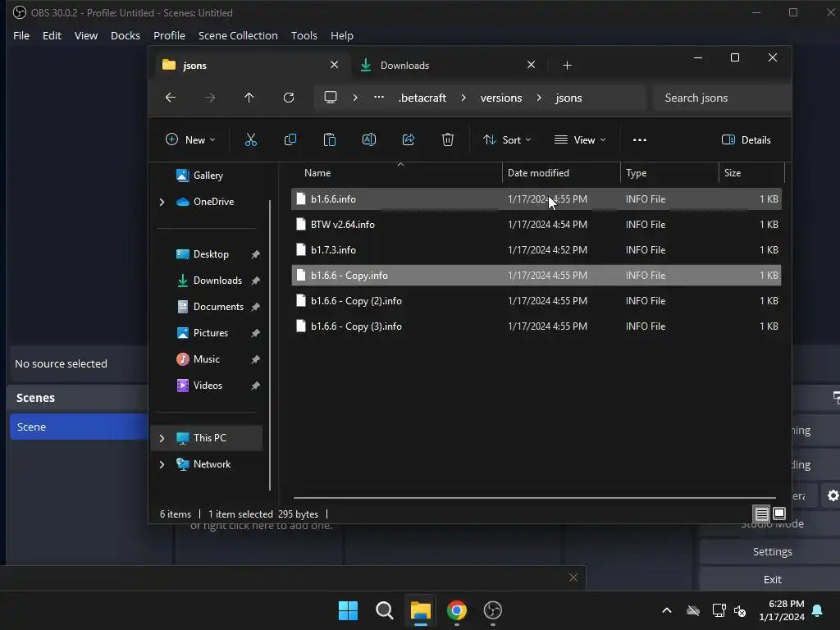Click File Explorer icon in taskbar
The image size is (840, 630).
click(421, 610)
